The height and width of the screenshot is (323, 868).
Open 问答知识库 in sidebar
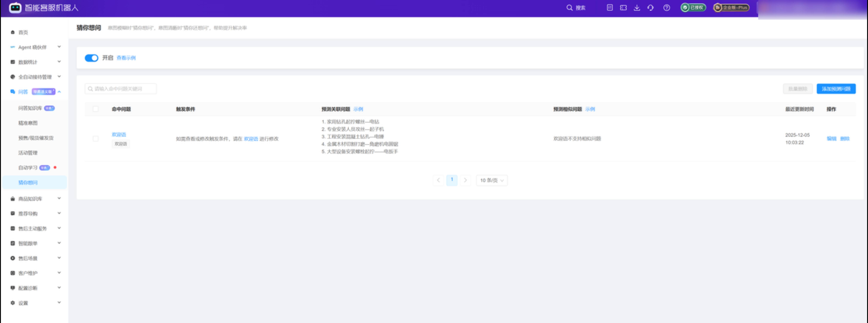coord(30,108)
